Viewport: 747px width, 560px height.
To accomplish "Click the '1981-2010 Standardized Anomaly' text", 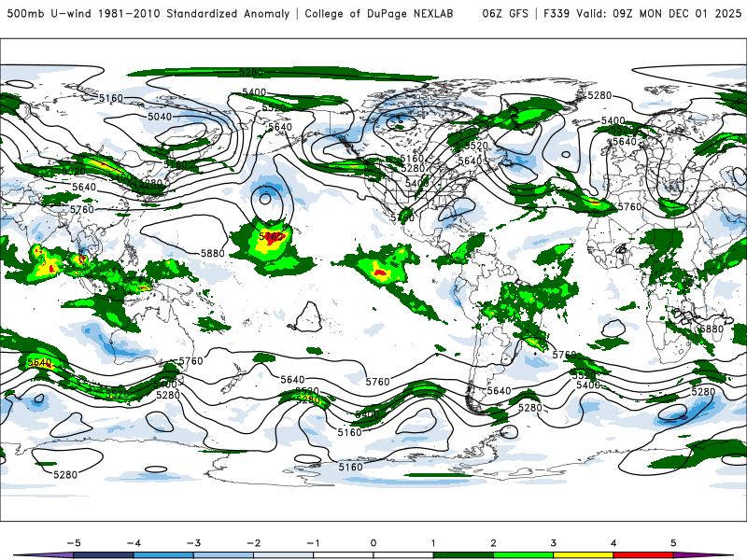I will [x=194, y=13].
